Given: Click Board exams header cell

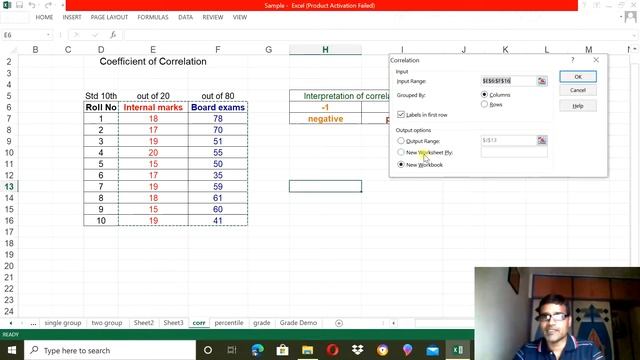Looking at the screenshot, I should click(x=218, y=107).
